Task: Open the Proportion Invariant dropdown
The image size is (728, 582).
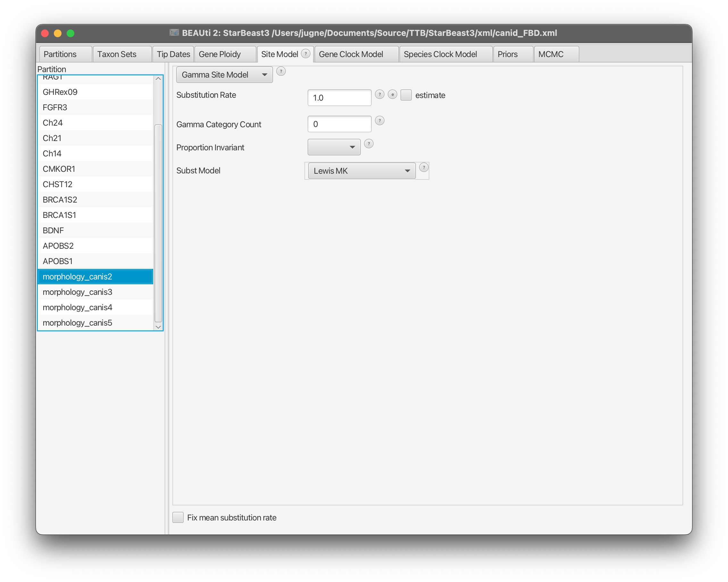Action: [x=334, y=147]
